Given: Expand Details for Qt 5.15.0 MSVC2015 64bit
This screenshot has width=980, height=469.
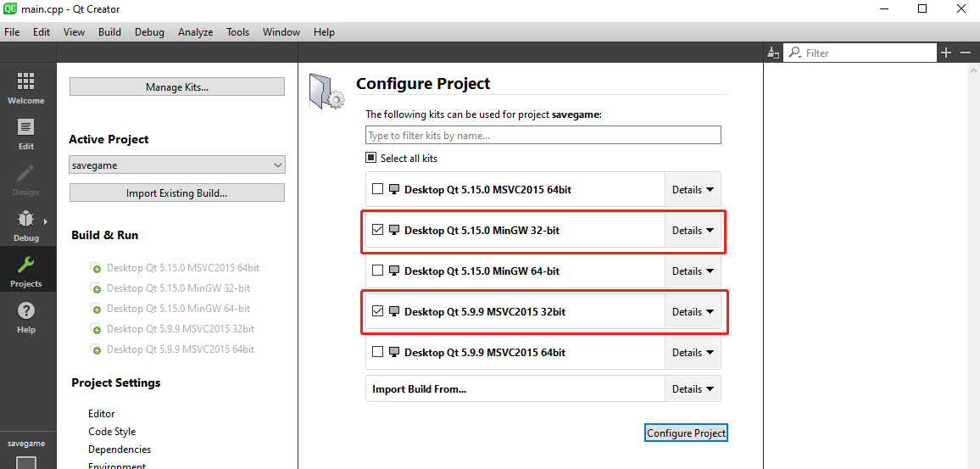Looking at the screenshot, I should pos(693,189).
